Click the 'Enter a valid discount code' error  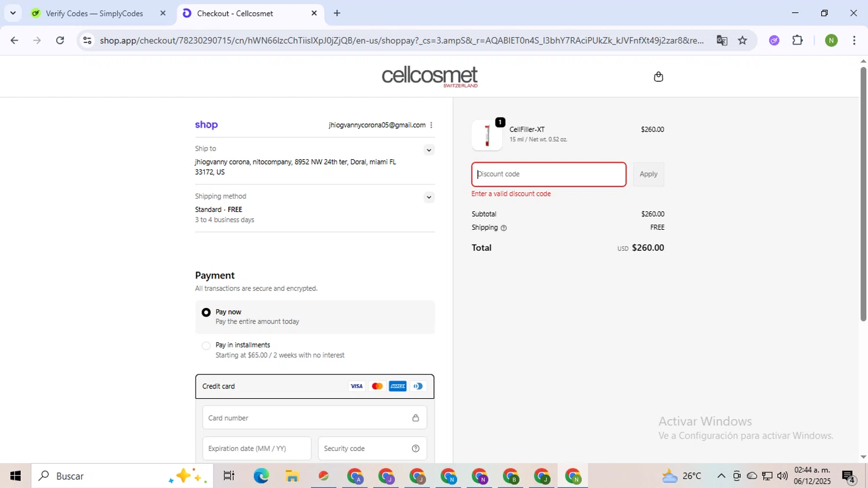[511, 194]
